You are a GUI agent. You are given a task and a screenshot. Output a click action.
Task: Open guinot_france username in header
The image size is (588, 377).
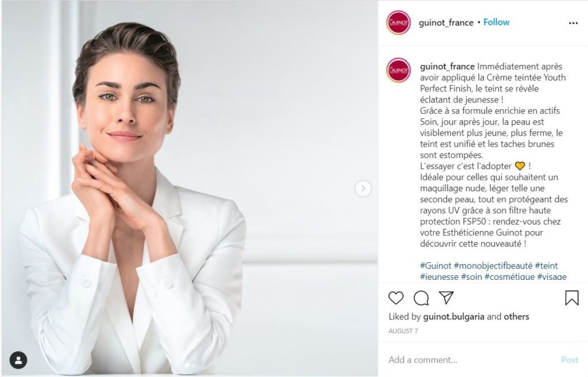(446, 22)
